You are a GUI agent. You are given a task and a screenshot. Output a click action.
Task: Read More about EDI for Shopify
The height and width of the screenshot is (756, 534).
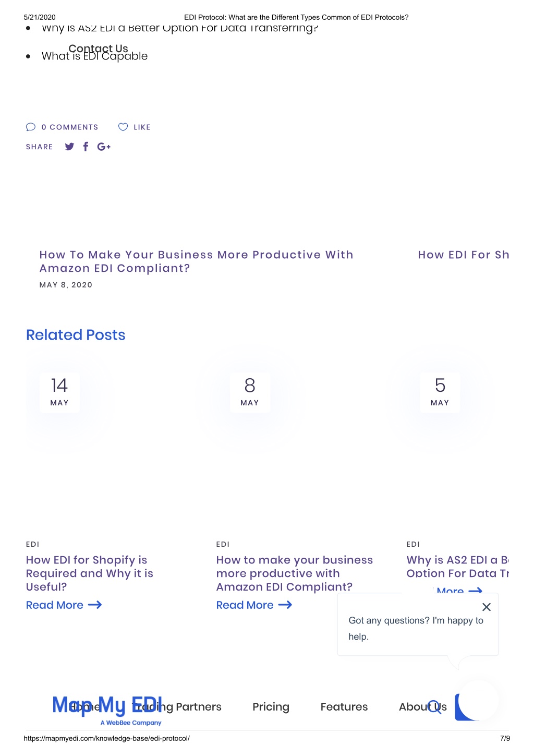point(64,605)
